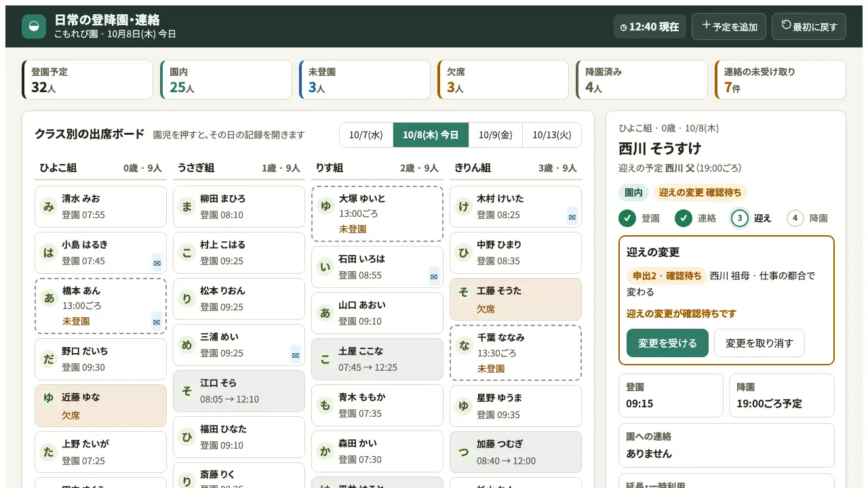Click the 予定を追加 button
This screenshot has height=488, width=868.
[729, 26]
